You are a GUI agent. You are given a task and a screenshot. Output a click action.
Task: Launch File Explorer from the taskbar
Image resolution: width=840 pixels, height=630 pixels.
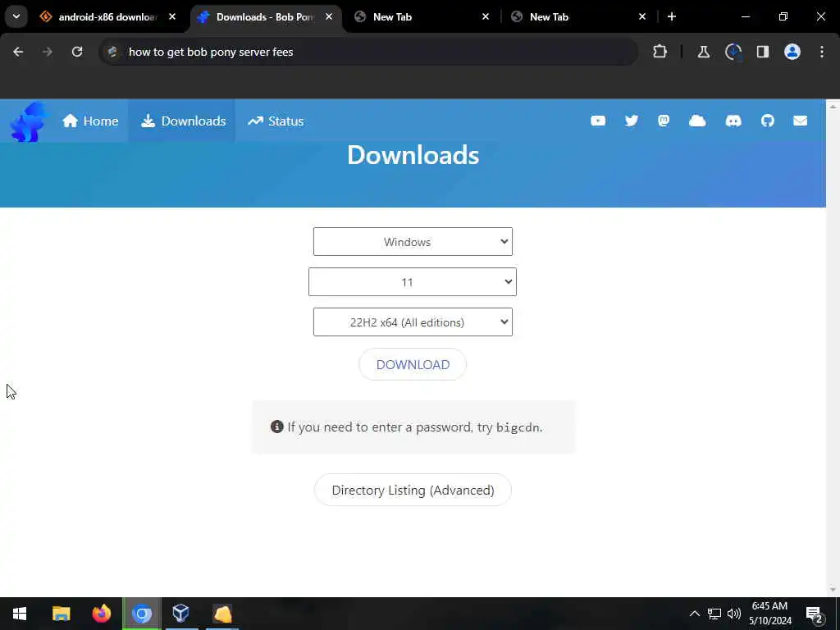click(x=61, y=614)
